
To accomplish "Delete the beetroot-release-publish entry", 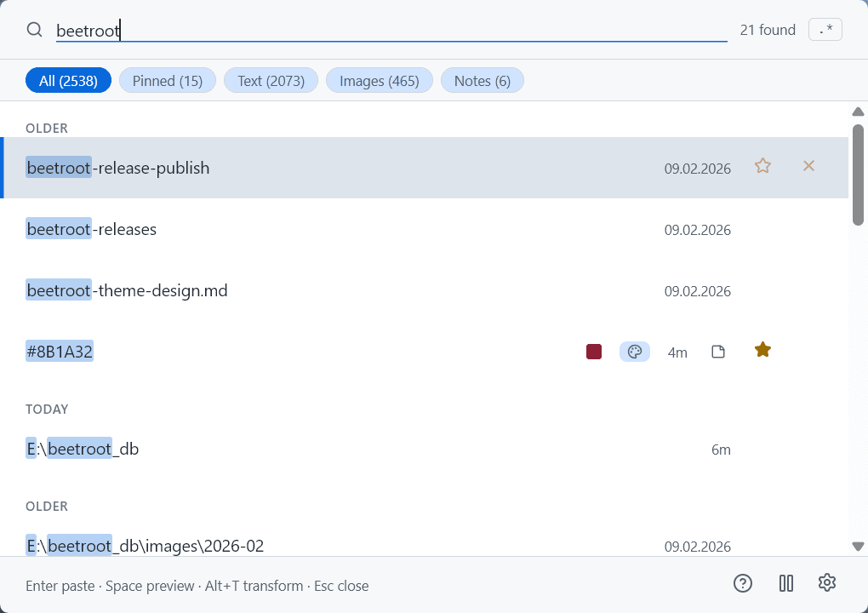I will pos(808,166).
